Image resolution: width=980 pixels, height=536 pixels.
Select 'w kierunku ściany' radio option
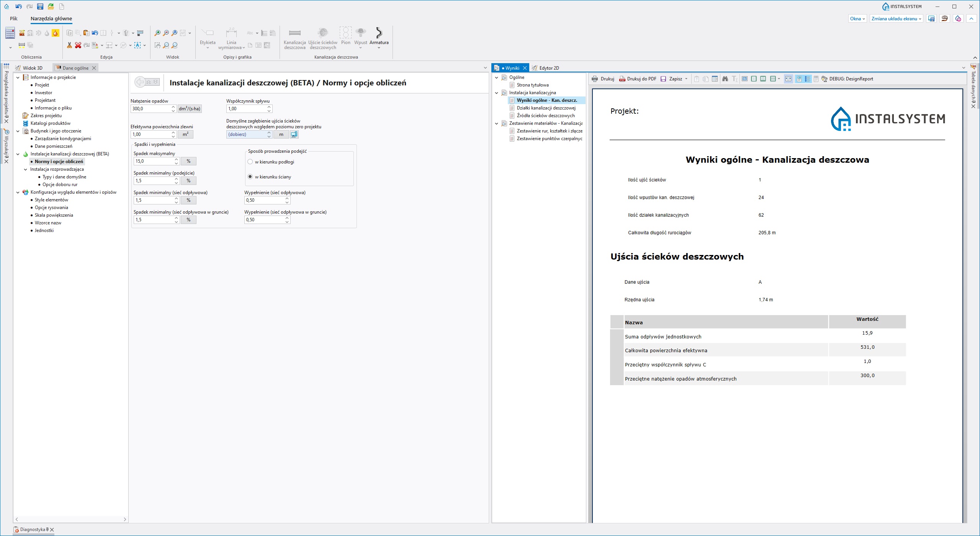pyautogui.click(x=250, y=177)
